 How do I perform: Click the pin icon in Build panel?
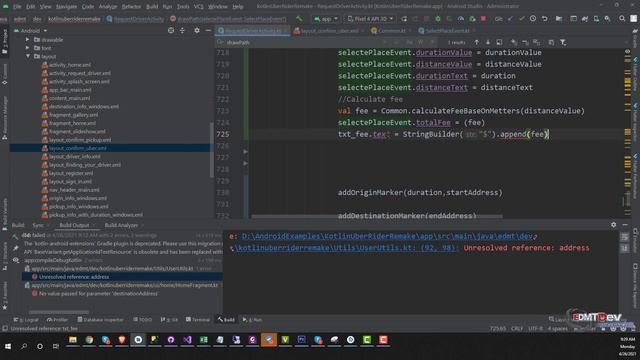tap(16, 248)
